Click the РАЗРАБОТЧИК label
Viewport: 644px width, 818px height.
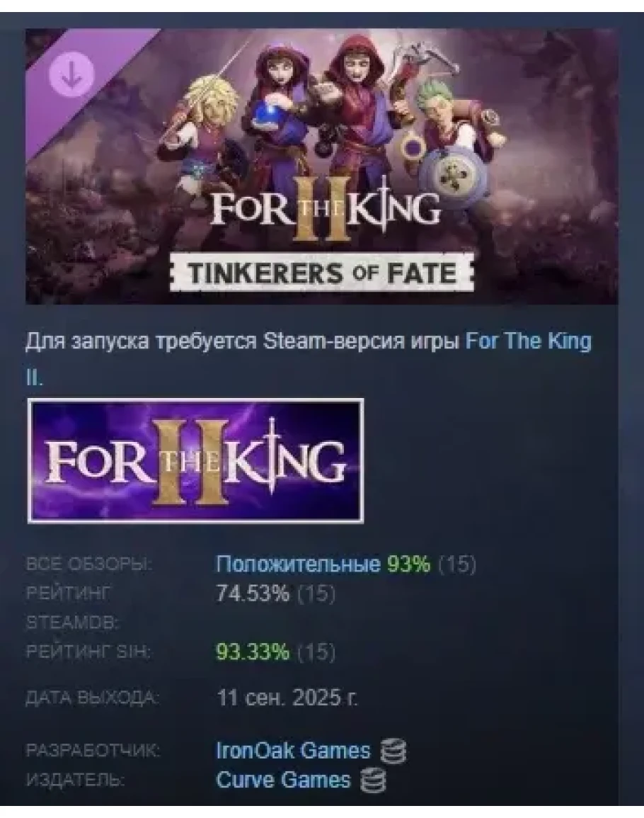coord(92,751)
